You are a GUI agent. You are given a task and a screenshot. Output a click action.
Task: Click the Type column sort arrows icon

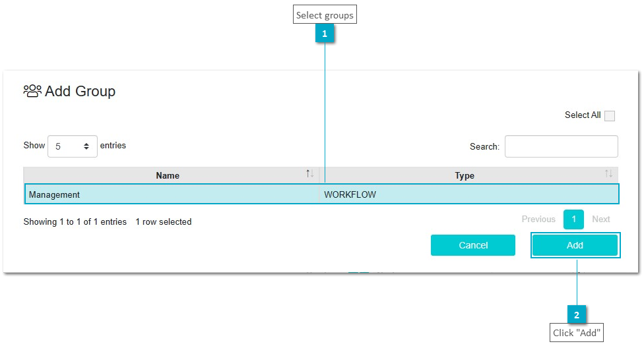[608, 173]
